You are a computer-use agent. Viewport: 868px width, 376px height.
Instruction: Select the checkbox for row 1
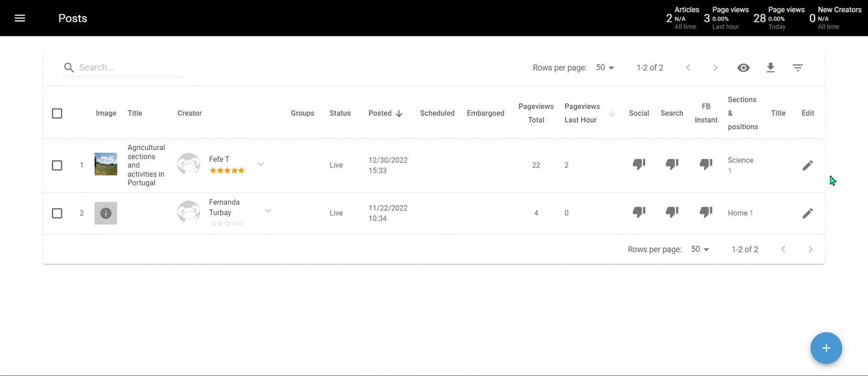57,166
